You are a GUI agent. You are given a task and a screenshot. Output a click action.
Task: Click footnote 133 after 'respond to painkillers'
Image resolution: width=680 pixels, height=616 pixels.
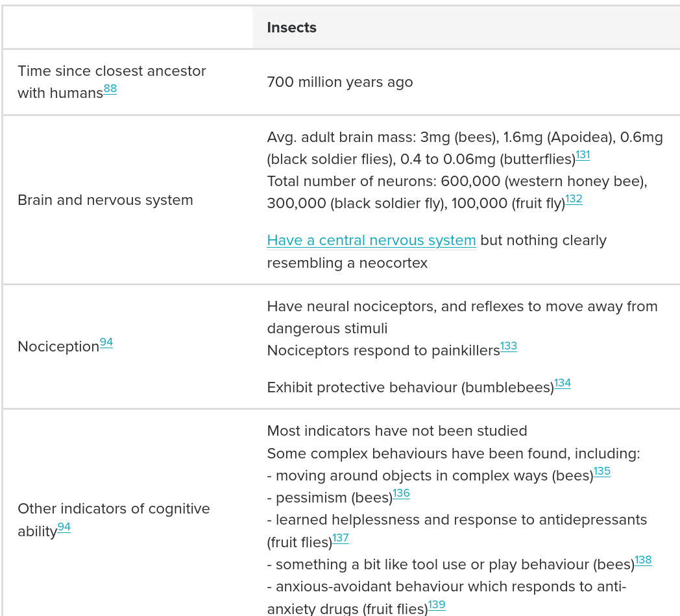pyautogui.click(x=509, y=346)
